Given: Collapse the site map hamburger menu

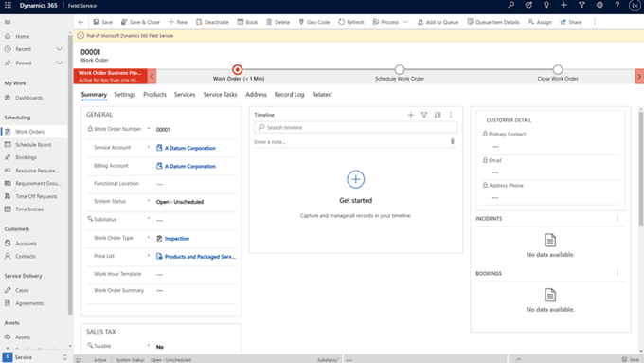Looking at the screenshot, I should click(8, 22).
